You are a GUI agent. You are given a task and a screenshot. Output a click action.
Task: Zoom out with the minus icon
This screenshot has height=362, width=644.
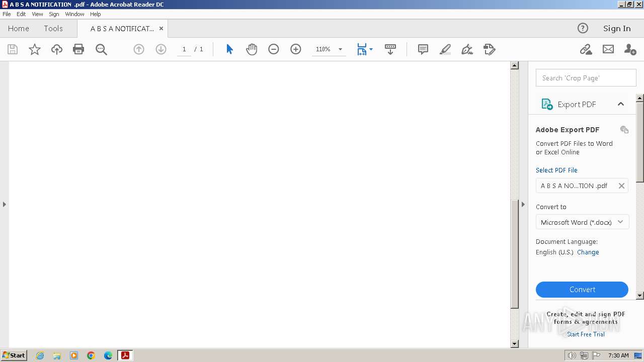tap(274, 49)
